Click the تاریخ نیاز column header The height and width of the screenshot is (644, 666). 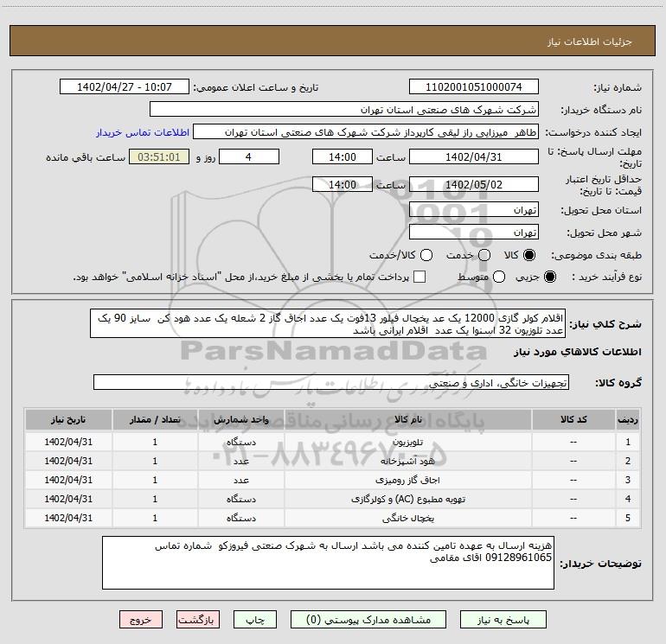pos(68,419)
